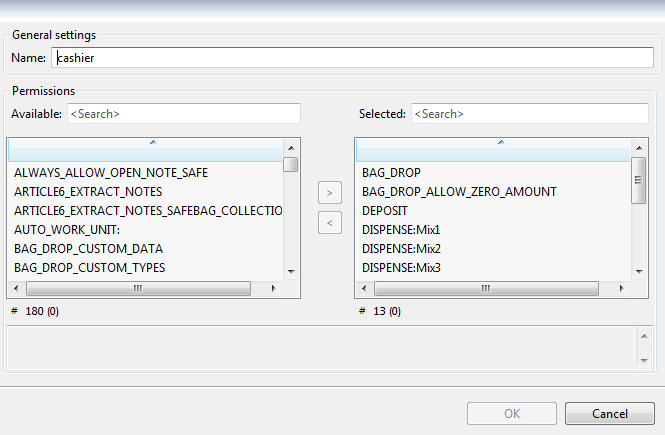Image resolution: width=665 pixels, height=435 pixels.
Task: Sort Selected list by column header
Action: (500, 148)
